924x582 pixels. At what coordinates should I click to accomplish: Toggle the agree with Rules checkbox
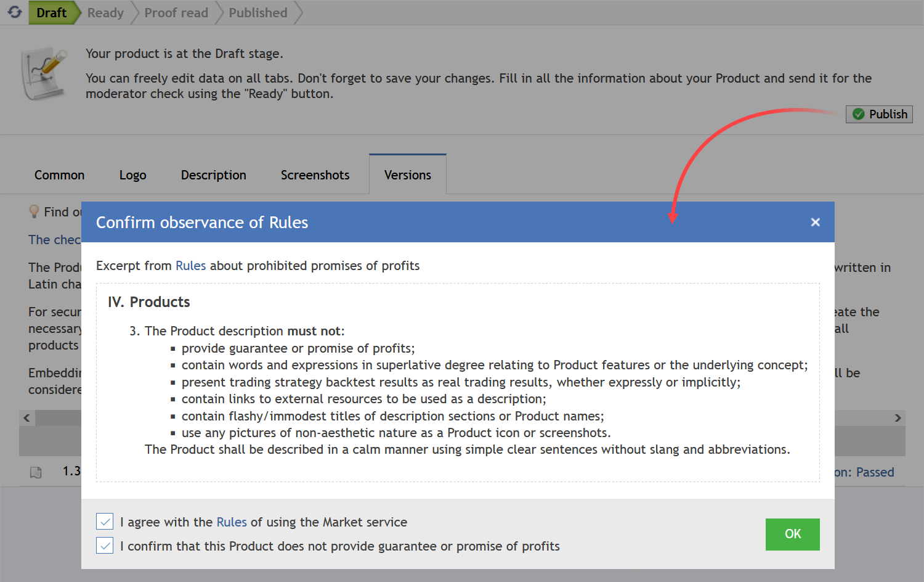[x=105, y=522]
